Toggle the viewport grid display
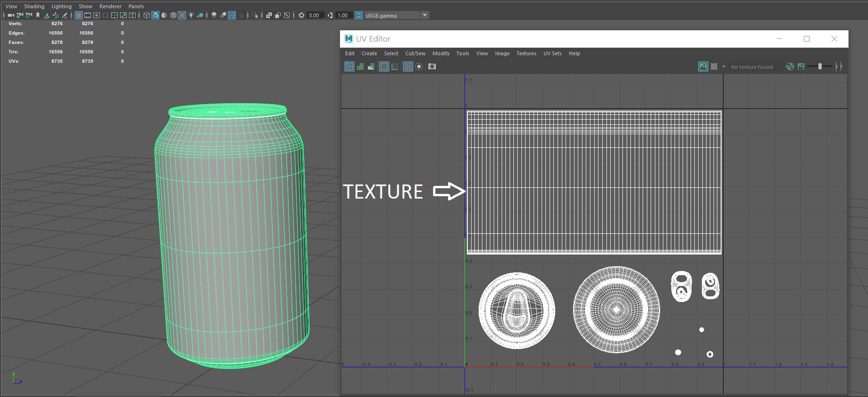Image resolution: width=868 pixels, height=397 pixels. coord(79,15)
